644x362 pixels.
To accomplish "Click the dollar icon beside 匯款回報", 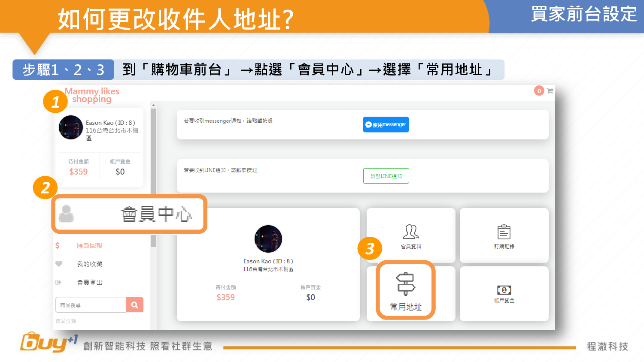I will (x=58, y=245).
